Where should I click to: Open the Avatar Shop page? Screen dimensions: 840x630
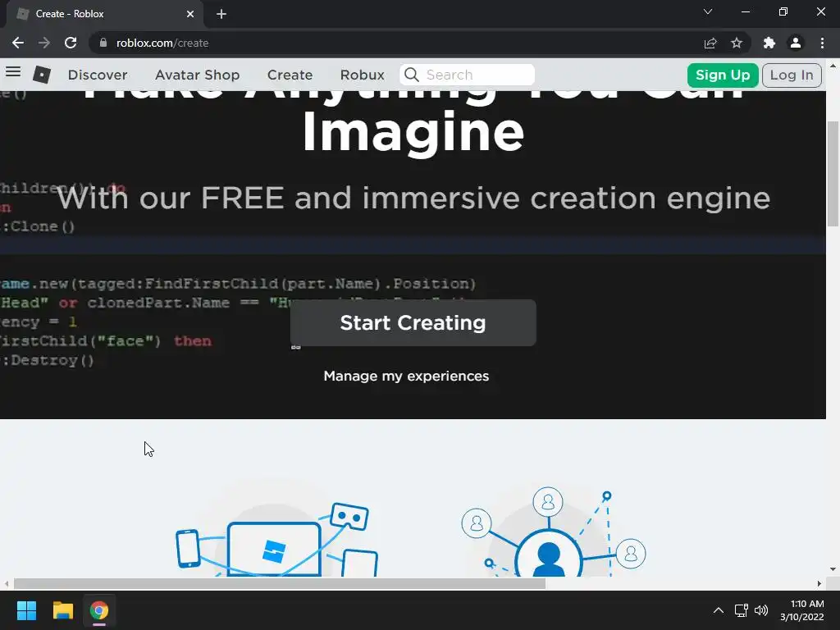pos(197,75)
